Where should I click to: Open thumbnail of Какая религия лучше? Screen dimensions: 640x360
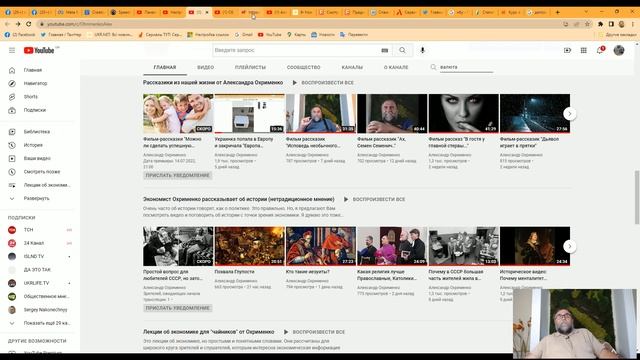tap(392, 246)
